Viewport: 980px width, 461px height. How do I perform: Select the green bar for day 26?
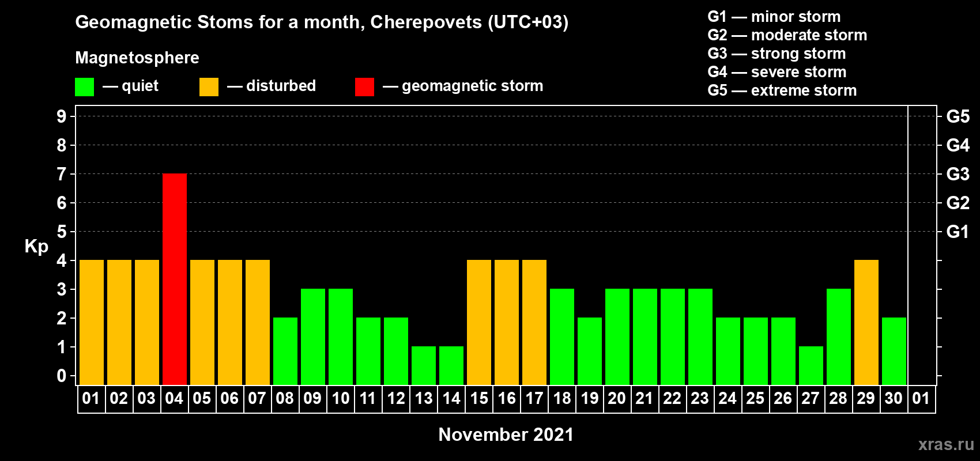coord(783,352)
